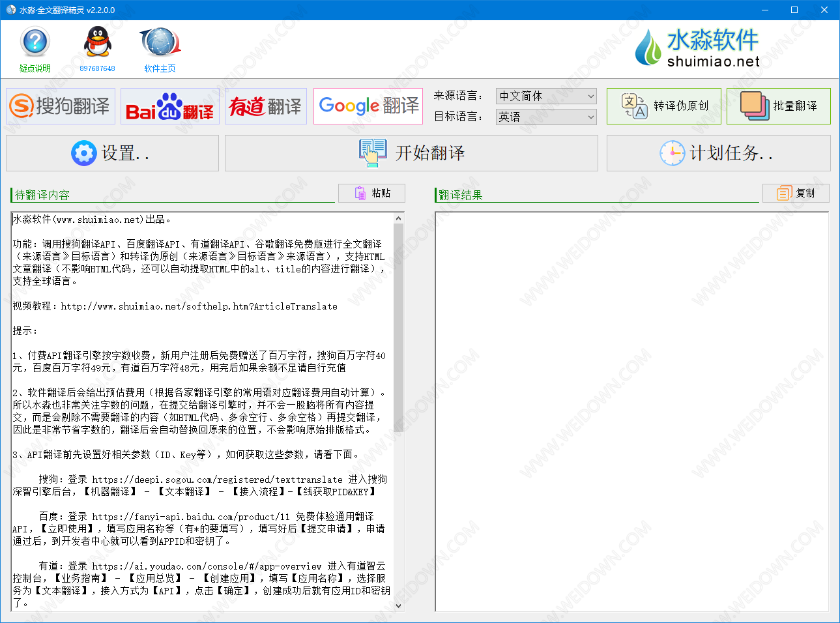Click the translate icon on 转译伪原创
840x623 pixels.
click(634, 106)
